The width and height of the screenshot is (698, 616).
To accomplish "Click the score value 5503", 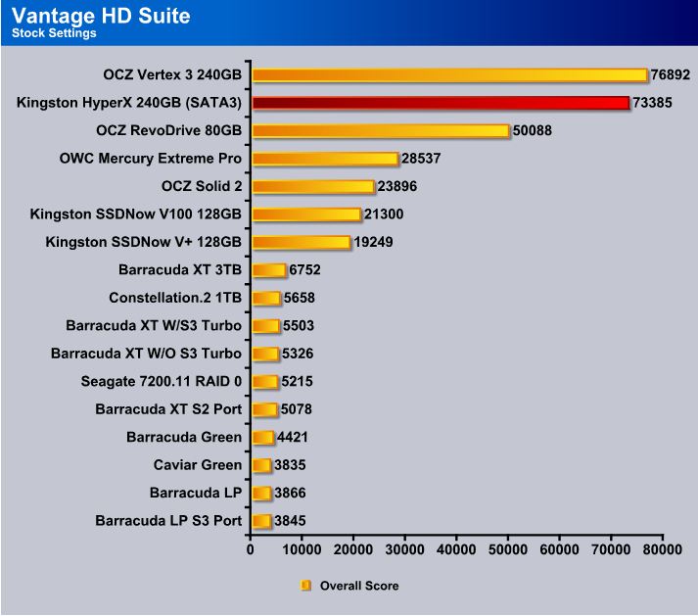I will click(299, 325).
